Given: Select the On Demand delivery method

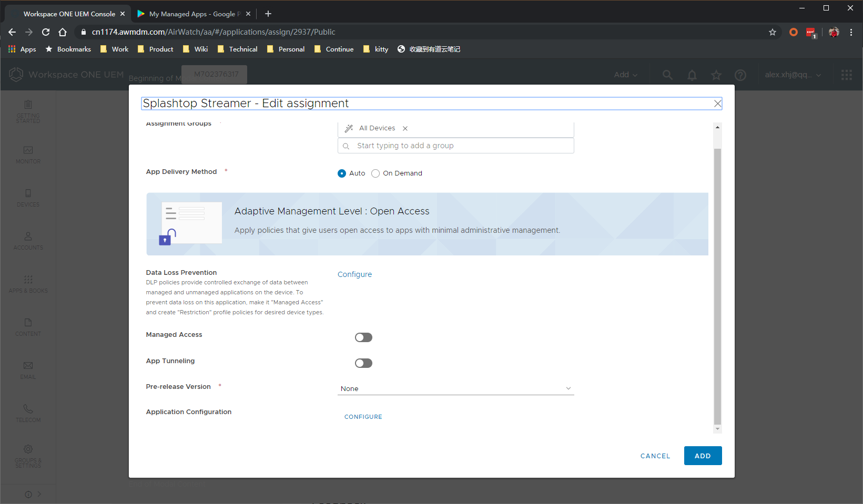Looking at the screenshot, I should 375,173.
